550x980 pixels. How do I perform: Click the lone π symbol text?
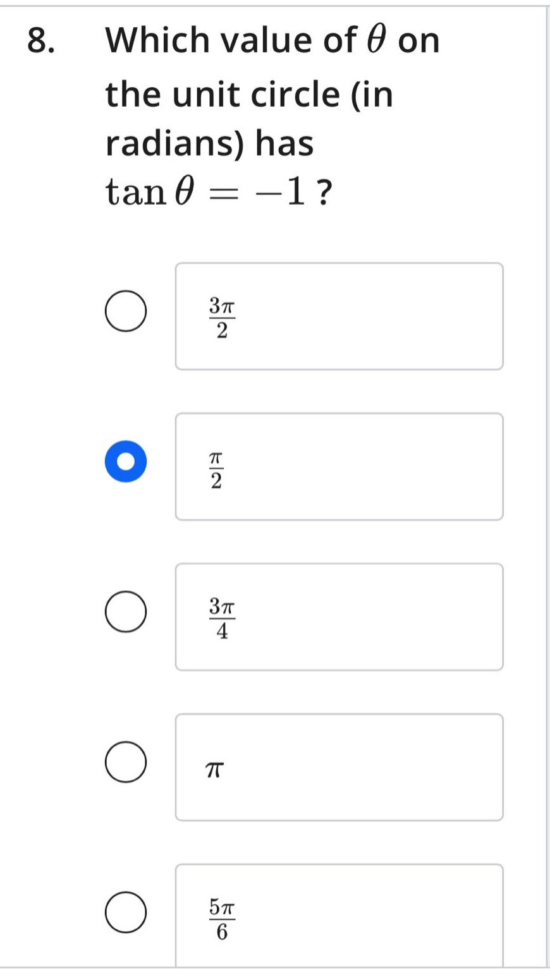(x=216, y=770)
